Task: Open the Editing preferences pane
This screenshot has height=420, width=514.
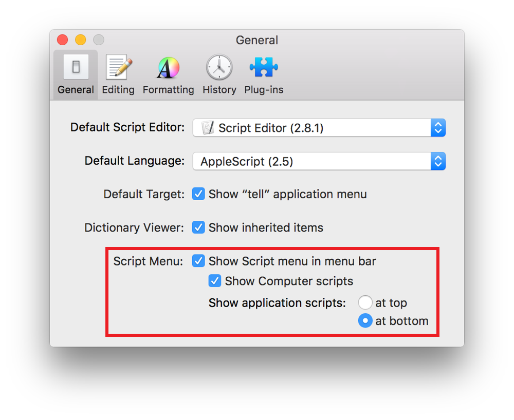Action: point(118,72)
